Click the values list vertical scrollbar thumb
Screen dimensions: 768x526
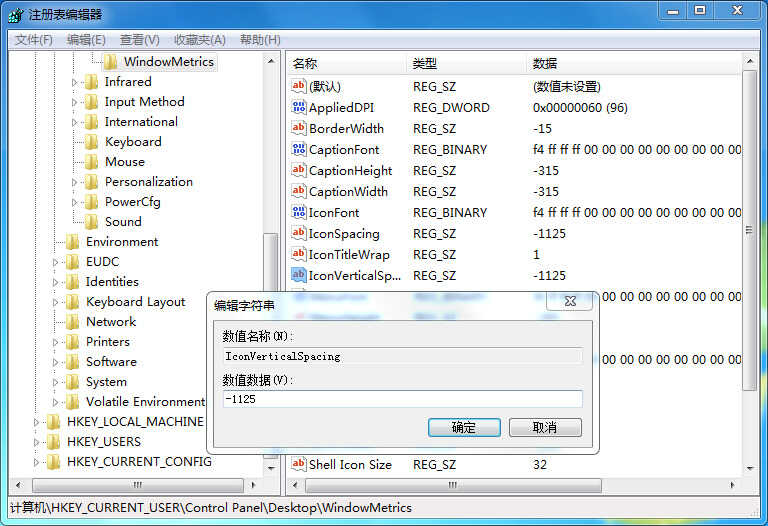click(x=749, y=230)
